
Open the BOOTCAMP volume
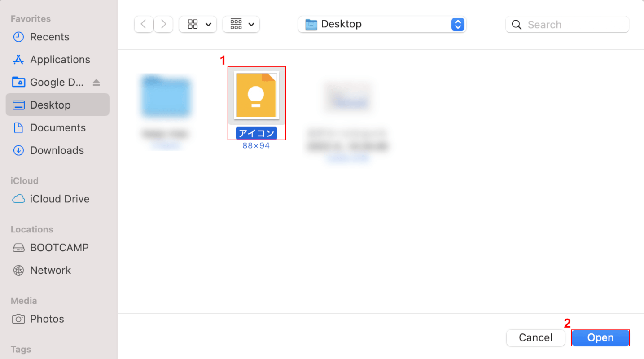(57, 247)
